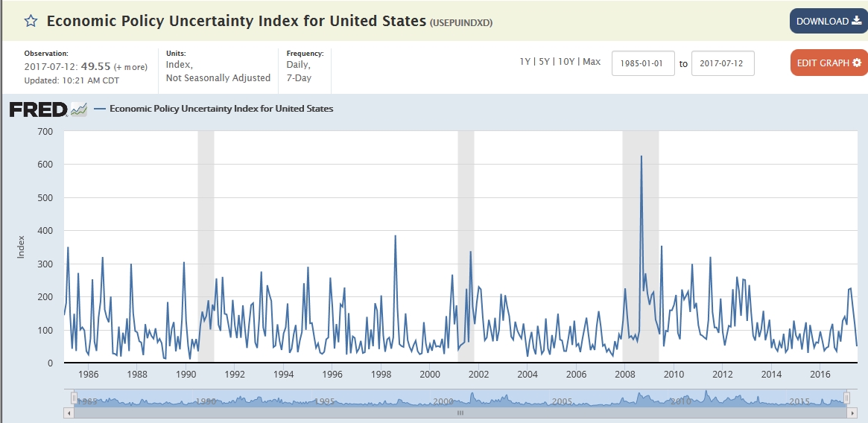Click the legend series title text
The width and height of the screenshot is (868, 423).
[x=221, y=109]
